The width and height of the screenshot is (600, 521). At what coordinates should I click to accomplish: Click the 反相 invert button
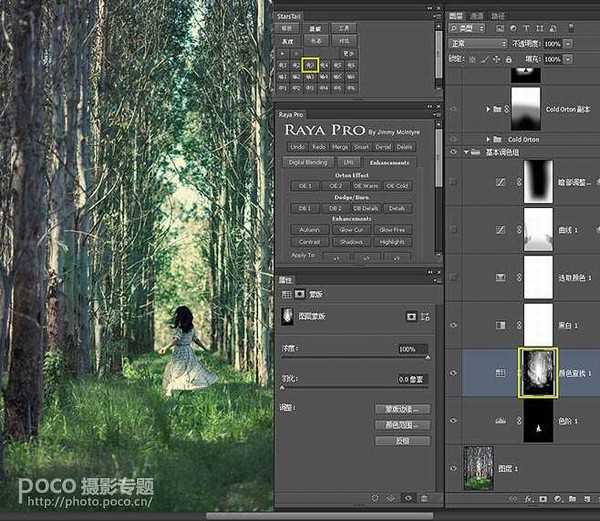click(402, 441)
